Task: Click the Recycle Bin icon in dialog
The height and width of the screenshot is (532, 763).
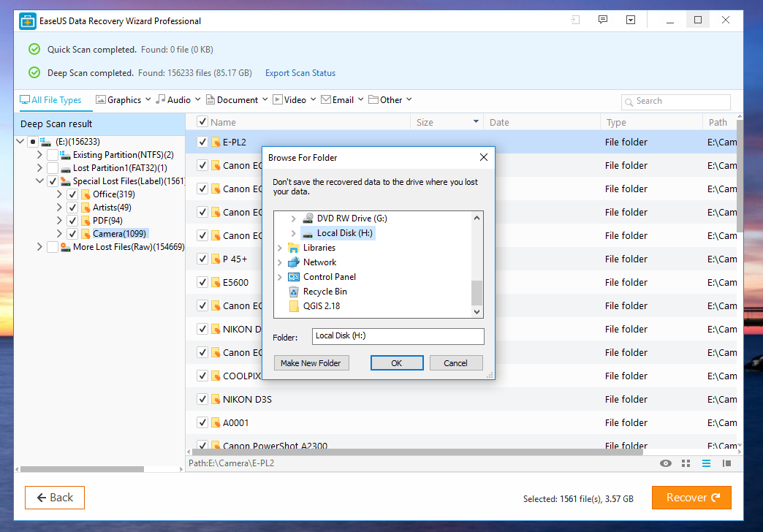Action: click(x=293, y=292)
